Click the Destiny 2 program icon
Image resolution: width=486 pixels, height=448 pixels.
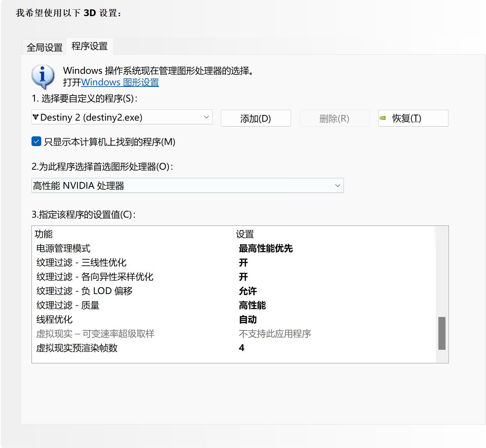[36, 117]
